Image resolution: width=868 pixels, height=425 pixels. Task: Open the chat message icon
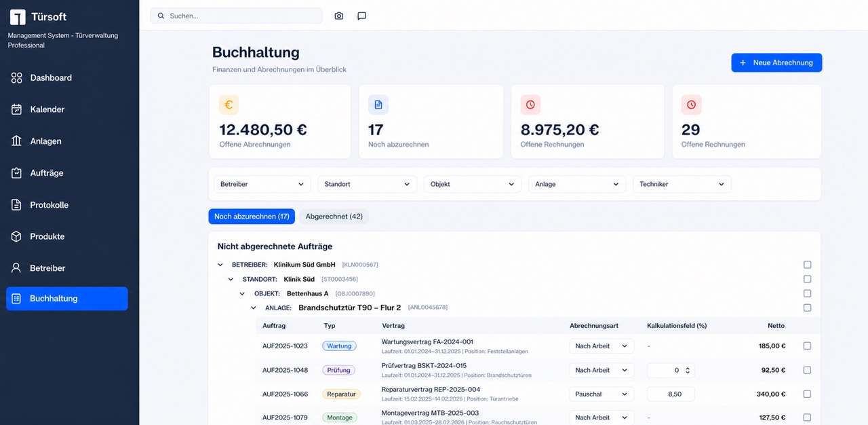click(362, 16)
